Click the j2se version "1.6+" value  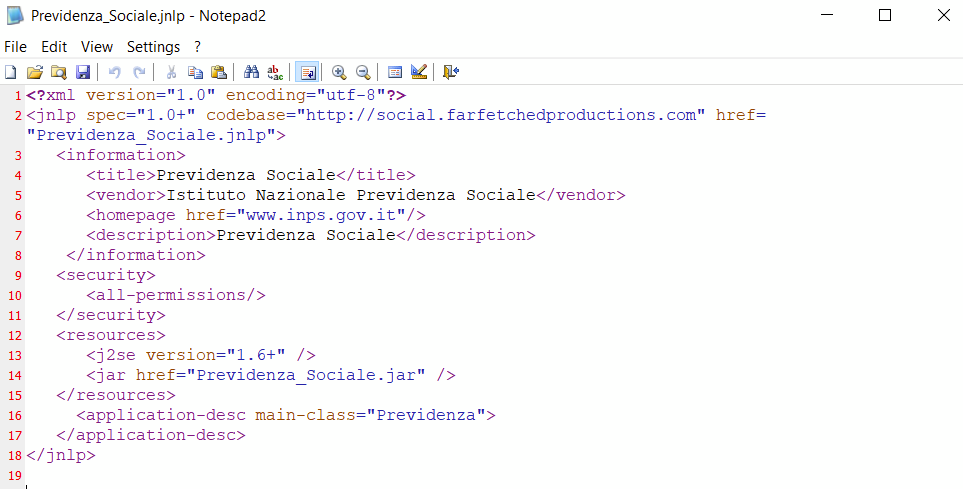click(256, 355)
